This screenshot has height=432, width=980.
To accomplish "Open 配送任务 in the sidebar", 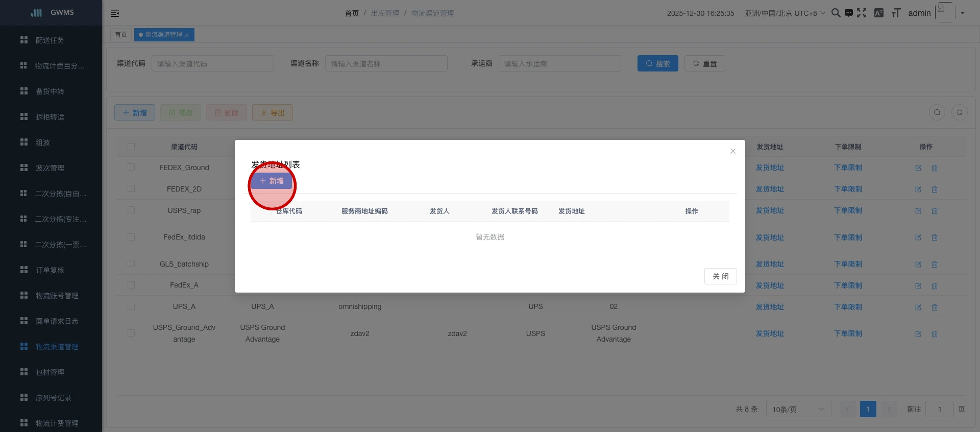I will point(51,40).
